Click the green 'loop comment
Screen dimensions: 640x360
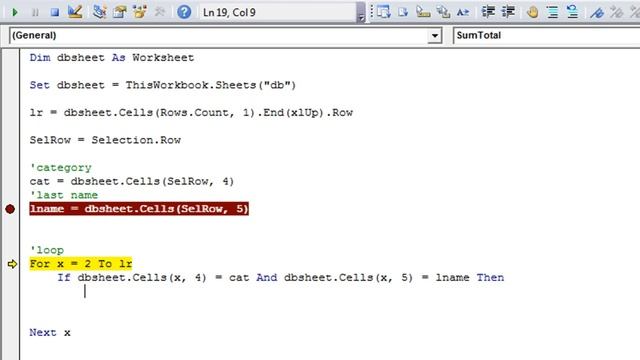(x=47, y=250)
